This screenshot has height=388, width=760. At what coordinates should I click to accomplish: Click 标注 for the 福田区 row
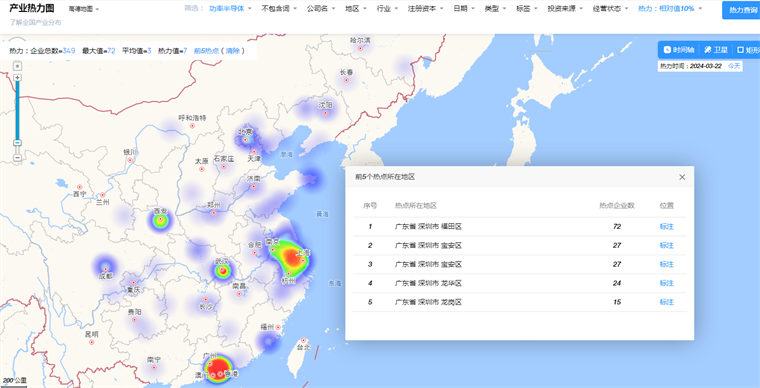(666, 226)
